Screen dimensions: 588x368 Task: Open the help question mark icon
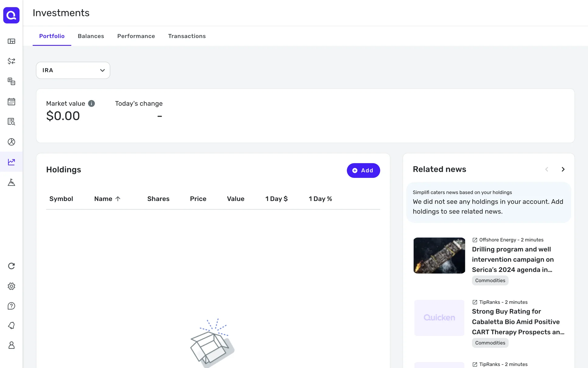[11, 306]
